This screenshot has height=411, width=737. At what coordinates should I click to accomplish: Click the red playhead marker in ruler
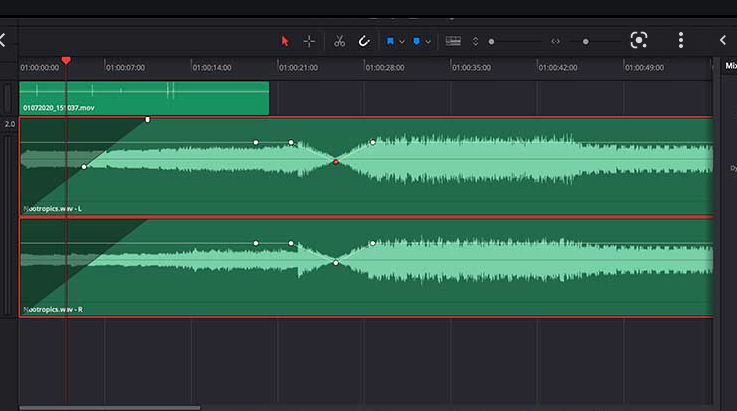coord(66,61)
